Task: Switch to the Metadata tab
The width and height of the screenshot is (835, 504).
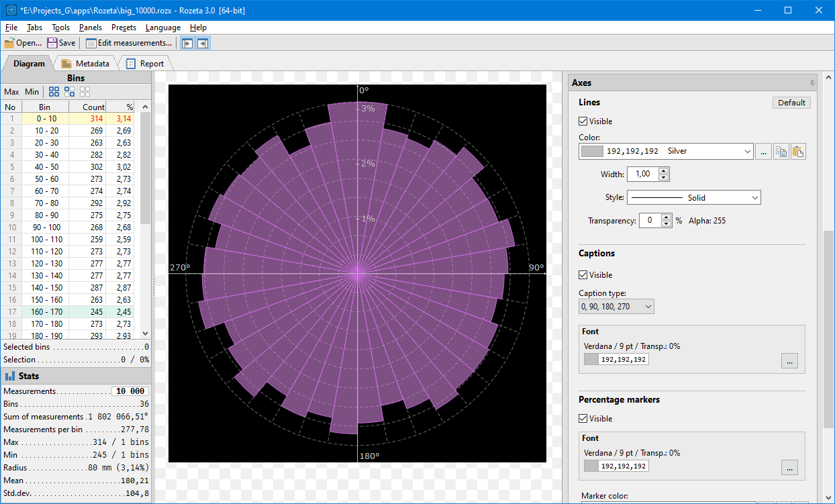Action: tap(85, 64)
